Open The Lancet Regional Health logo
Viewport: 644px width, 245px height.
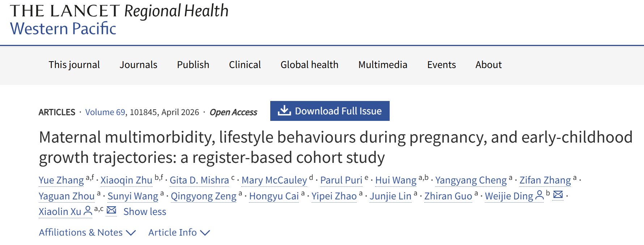[119, 19]
